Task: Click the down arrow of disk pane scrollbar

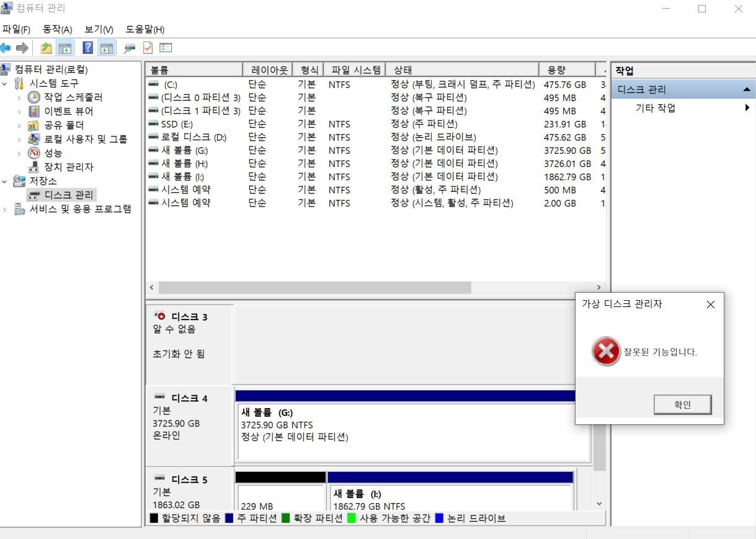Action: 598,504
